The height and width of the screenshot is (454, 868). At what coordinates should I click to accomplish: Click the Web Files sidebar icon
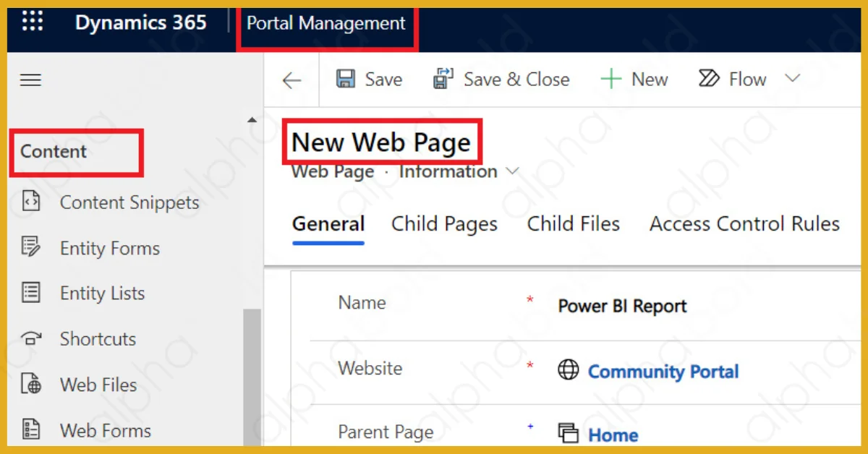pos(31,384)
